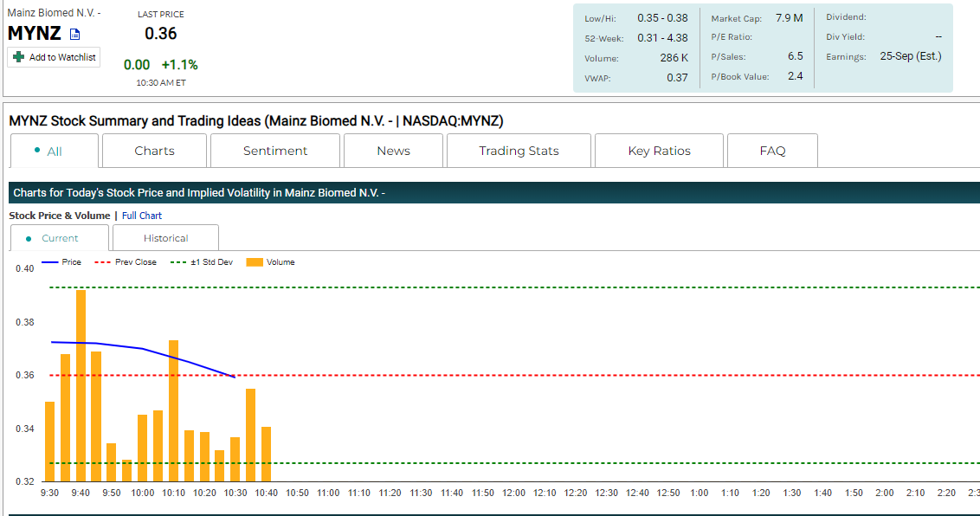The image size is (980, 516).
Task: Click the Stock Price & Volume heading
Action: [x=60, y=216]
